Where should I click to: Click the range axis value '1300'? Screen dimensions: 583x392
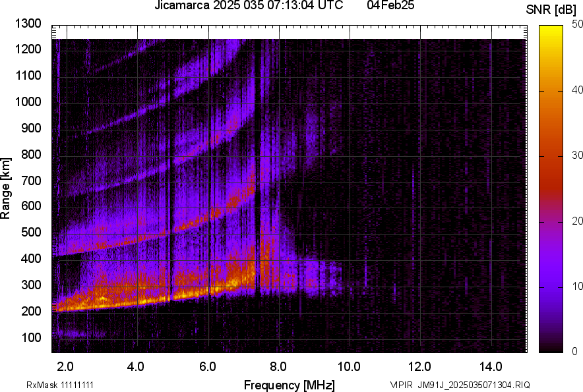click(x=28, y=24)
